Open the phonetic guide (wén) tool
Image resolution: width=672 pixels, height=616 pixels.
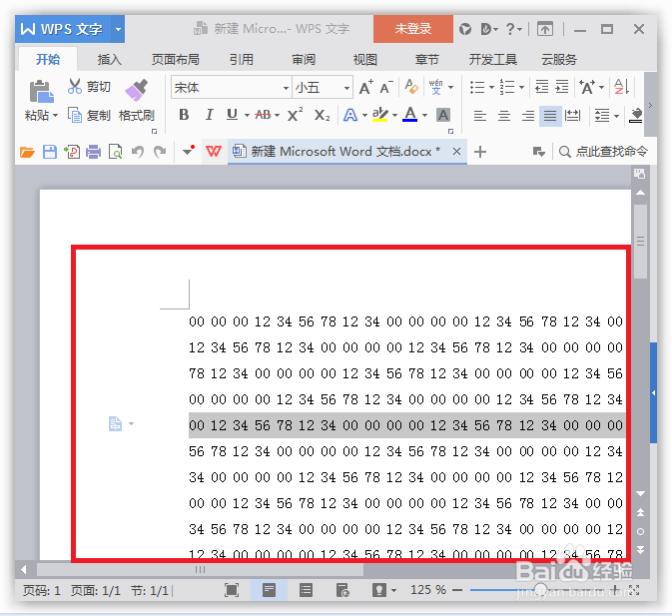436,87
